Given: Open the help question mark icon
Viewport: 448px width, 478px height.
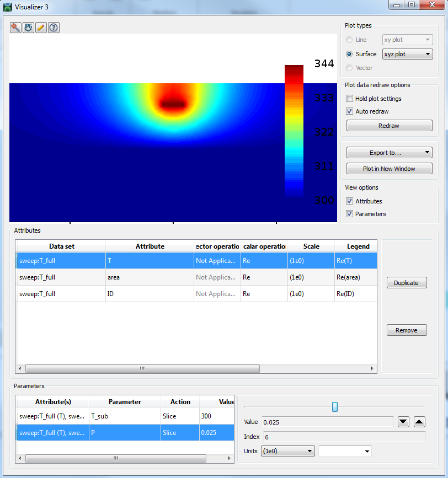Looking at the screenshot, I should tap(54, 28).
